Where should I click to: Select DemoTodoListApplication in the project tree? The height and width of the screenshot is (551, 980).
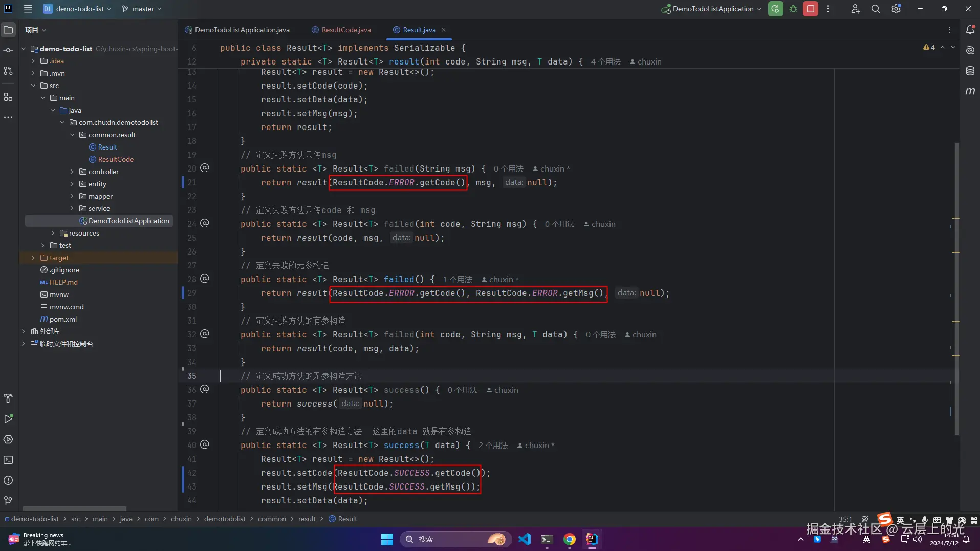click(128, 221)
